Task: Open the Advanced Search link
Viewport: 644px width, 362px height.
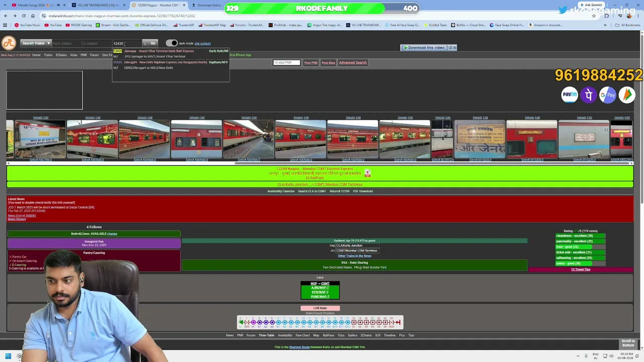Action: 353,63
